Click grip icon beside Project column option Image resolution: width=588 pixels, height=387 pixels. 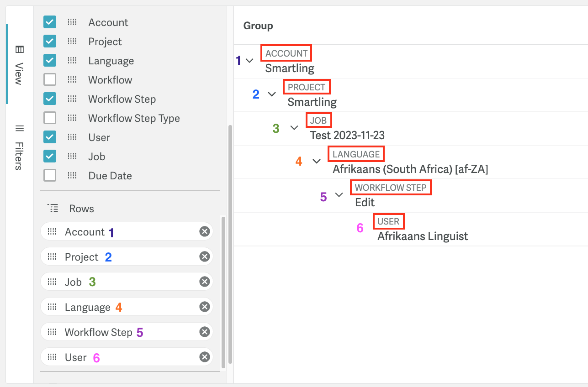tap(72, 42)
